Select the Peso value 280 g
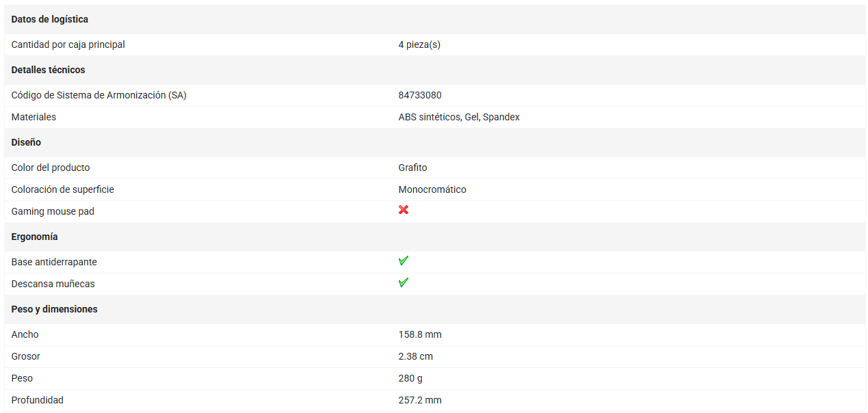This screenshot has width=868, height=413. [410, 378]
